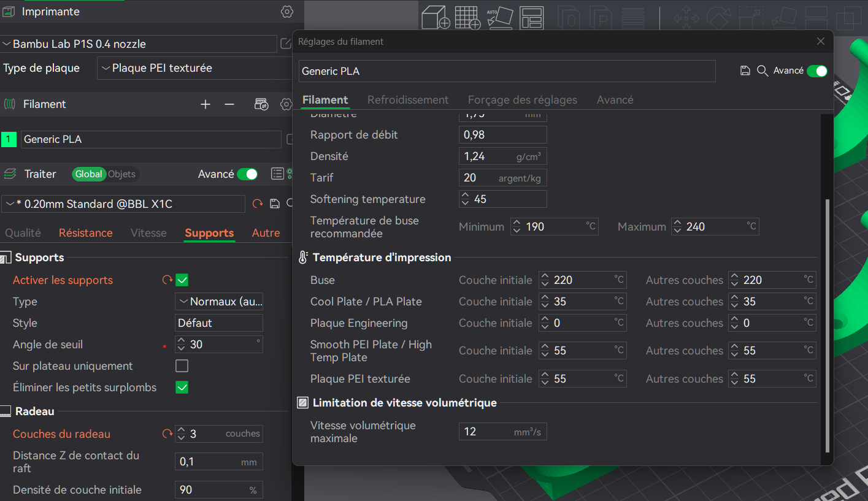Click the arrange all objects icon

(x=531, y=18)
